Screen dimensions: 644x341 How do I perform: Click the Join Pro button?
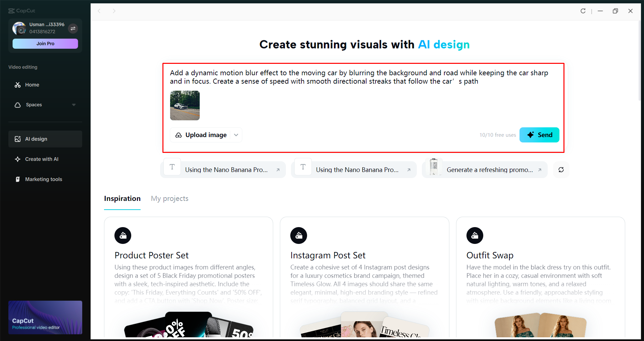click(45, 43)
